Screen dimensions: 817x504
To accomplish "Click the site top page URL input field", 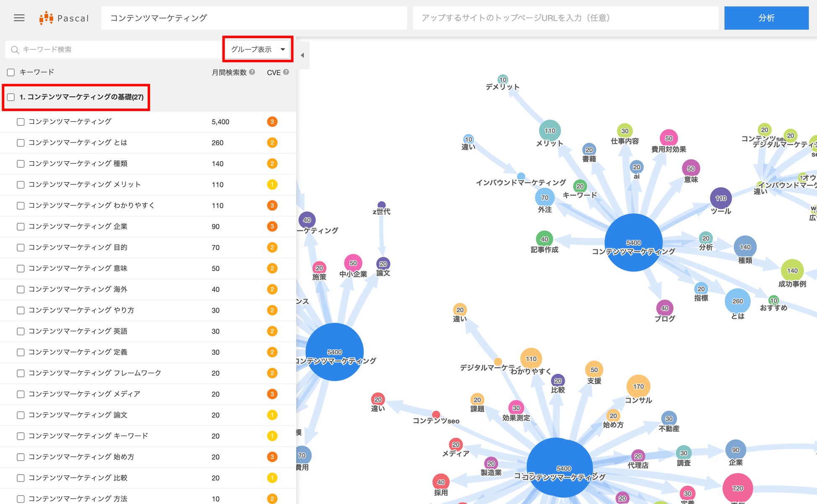I will click(565, 18).
